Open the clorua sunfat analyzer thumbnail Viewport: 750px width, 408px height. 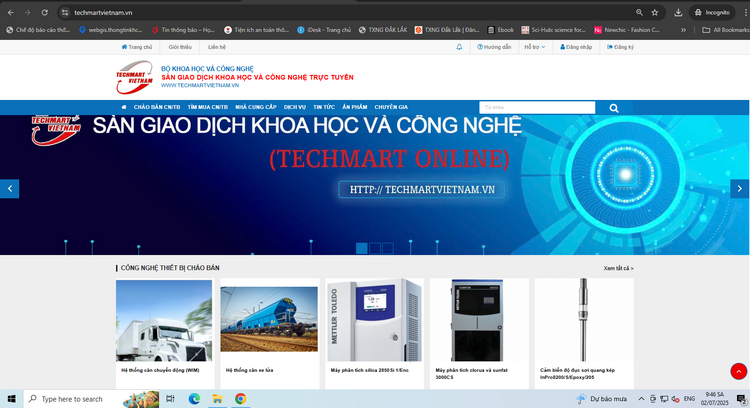tap(477, 320)
